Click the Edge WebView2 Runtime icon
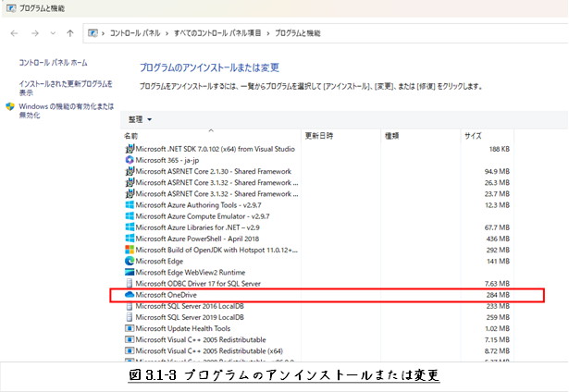569x392 pixels. [130, 273]
